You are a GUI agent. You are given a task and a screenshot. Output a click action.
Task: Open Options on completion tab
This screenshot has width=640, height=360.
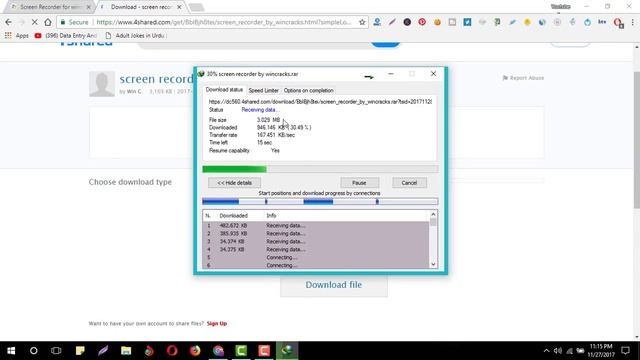(x=309, y=90)
